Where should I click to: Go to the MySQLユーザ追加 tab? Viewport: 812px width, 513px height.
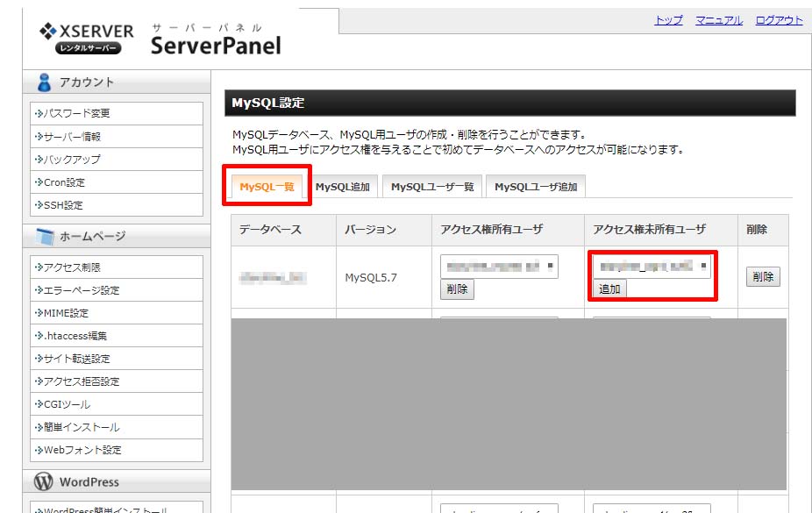tap(536, 187)
